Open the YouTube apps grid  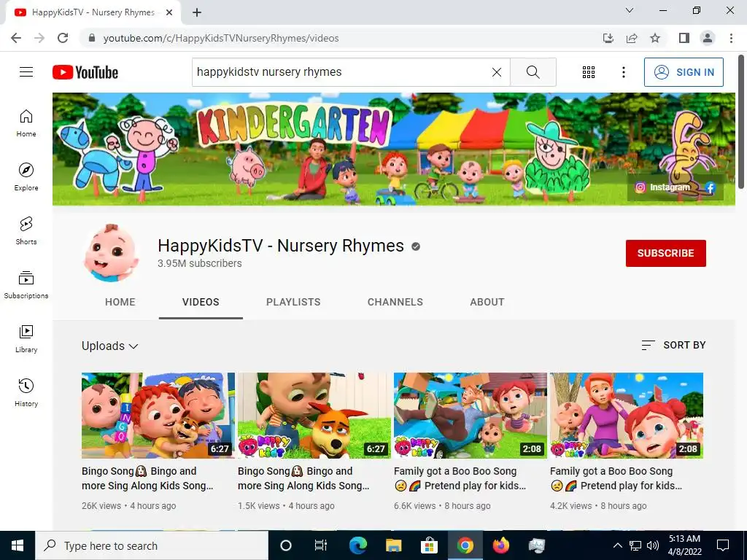click(x=589, y=72)
